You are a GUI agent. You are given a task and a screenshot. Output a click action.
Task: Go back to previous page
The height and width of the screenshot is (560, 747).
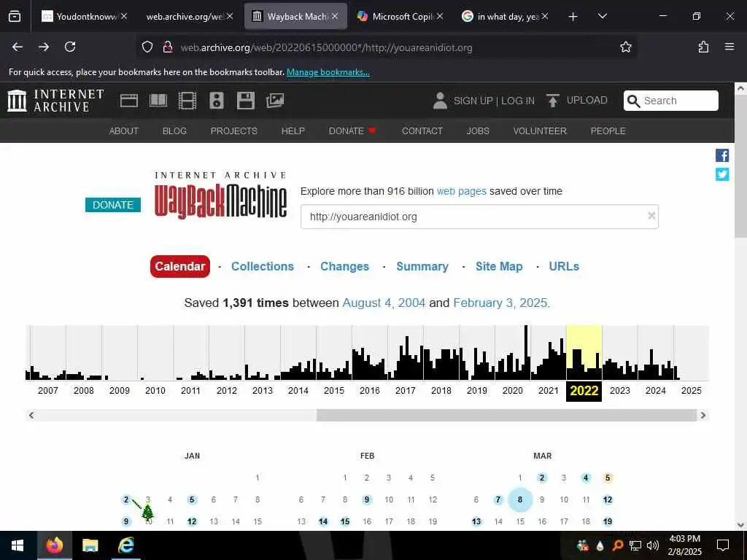click(18, 47)
